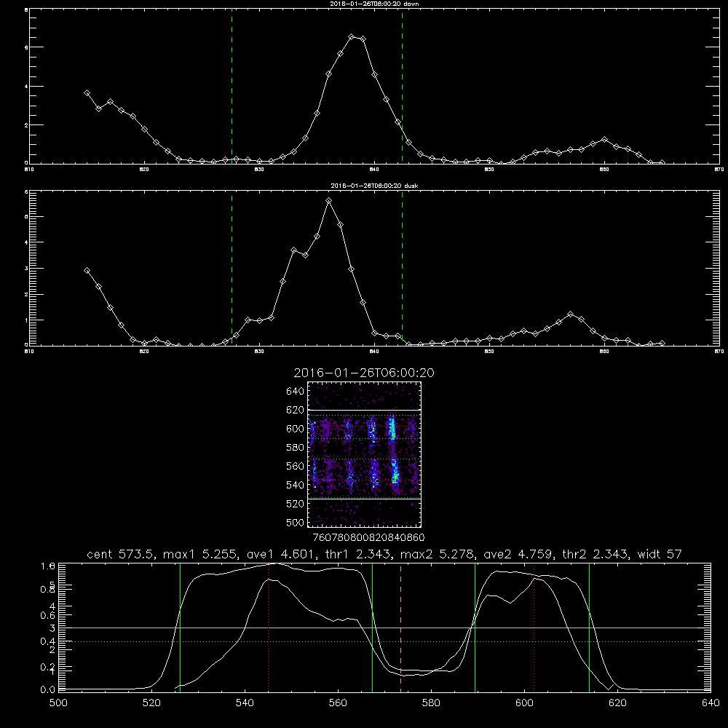Click bottom plot y-axis label 0.0

point(48,690)
